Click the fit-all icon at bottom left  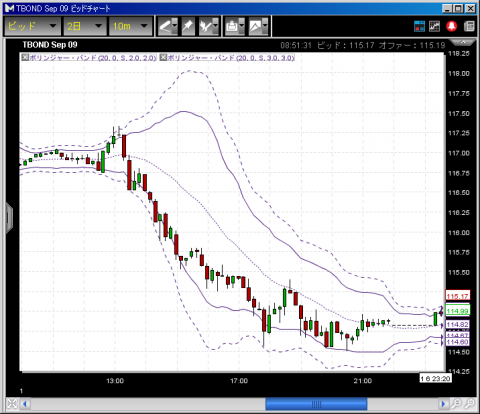tap(12, 404)
